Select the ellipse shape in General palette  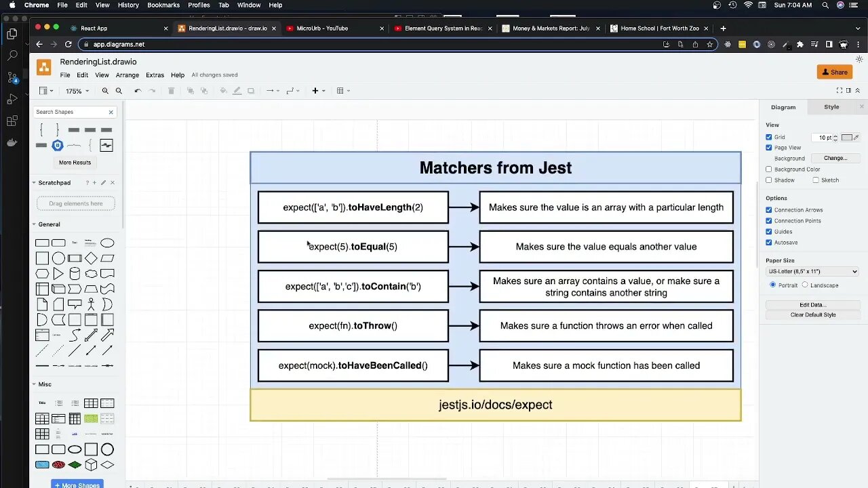tap(107, 243)
